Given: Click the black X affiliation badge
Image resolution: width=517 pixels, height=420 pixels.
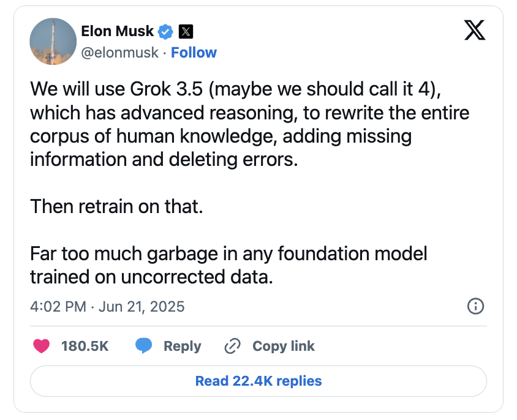Looking at the screenshot, I should pos(186,32).
